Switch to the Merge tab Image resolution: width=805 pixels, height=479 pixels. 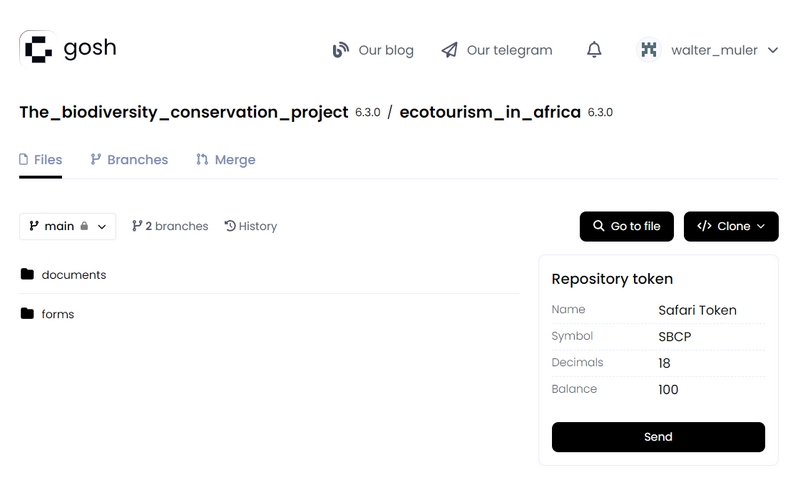click(x=225, y=160)
